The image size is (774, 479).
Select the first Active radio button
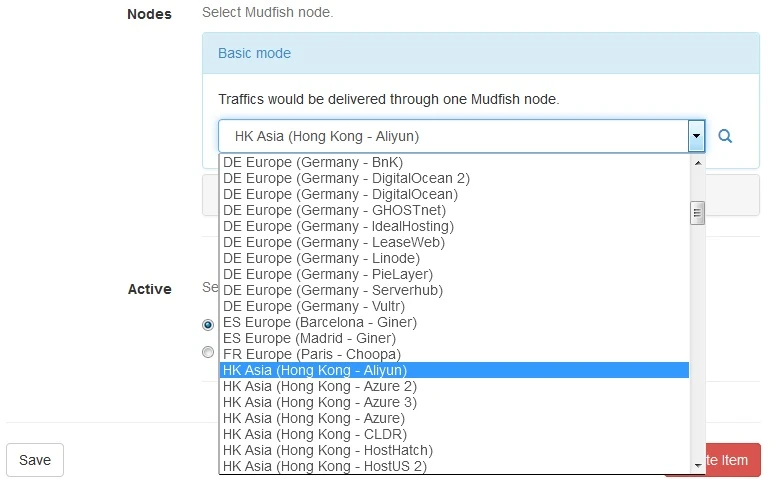[208, 325]
